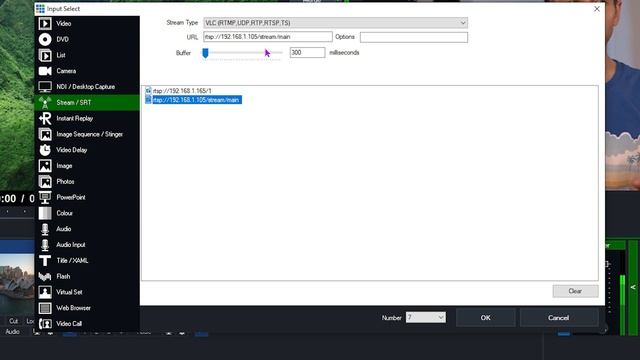Open the List input icon

pyautogui.click(x=45, y=55)
